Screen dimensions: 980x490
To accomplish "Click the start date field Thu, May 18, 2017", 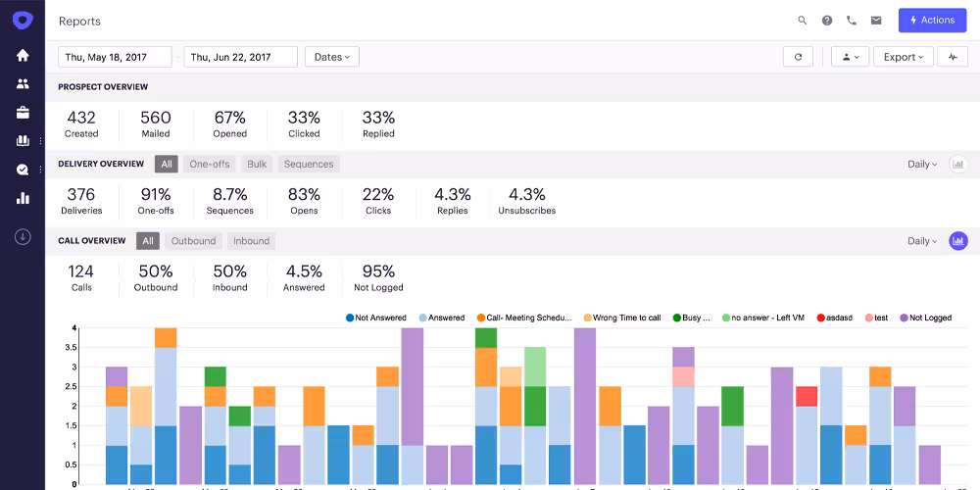I will click(115, 57).
